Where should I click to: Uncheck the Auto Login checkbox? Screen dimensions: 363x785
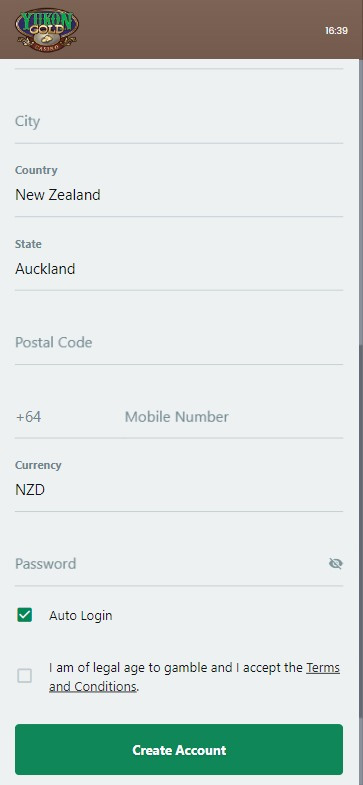coord(25,615)
